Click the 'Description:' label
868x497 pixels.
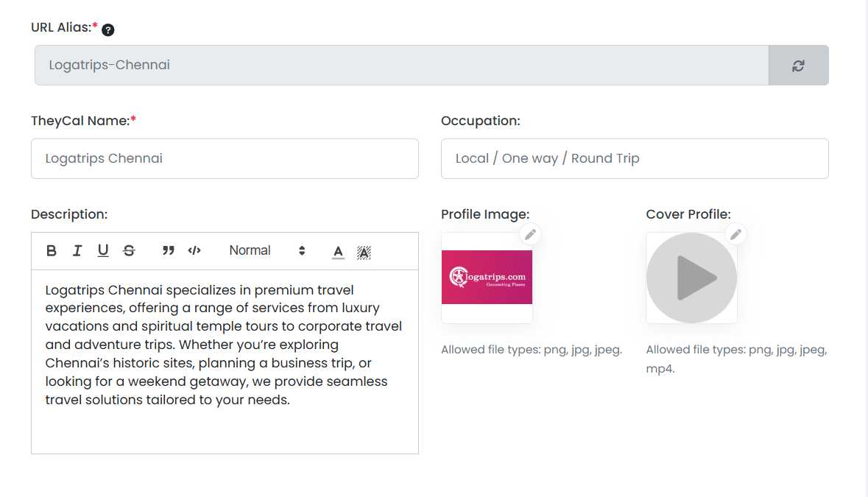[x=69, y=215]
